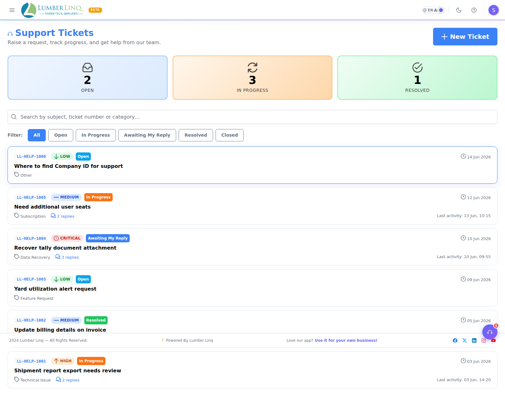Image resolution: width=505 pixels, height=420 pixels.
Task: Click MEDIUM priority badge on LL-HELP-1005
Action: point(66,197)
